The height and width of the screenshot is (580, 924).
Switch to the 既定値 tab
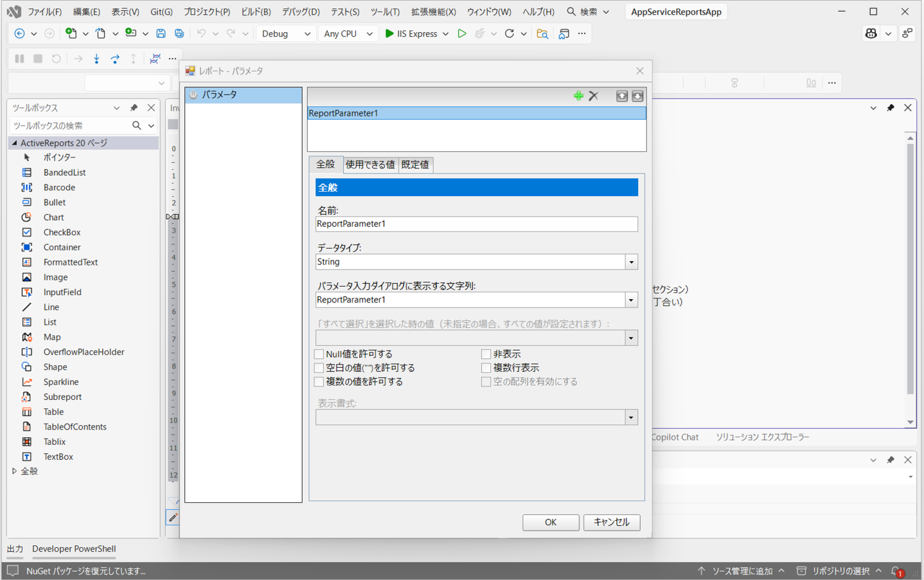pos(415,165)
